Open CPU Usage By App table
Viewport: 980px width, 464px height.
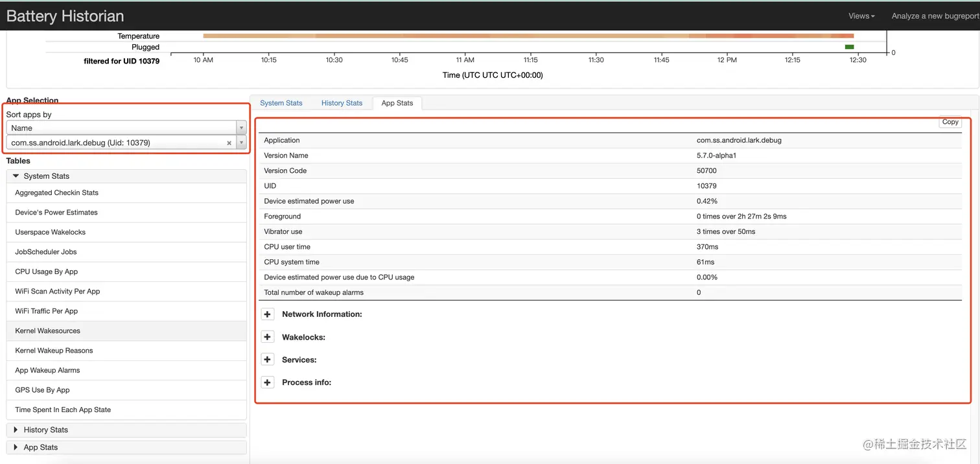(x=126, y=272)
